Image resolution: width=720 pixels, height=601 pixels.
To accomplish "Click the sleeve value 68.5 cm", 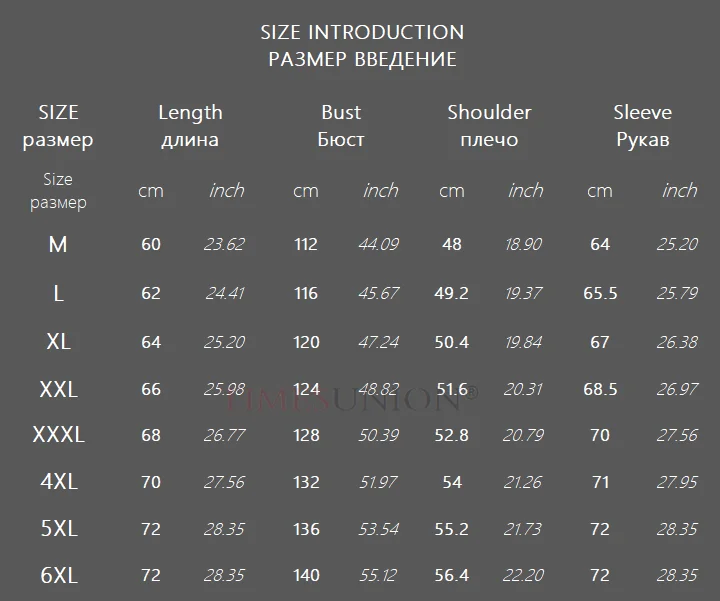I will tap(600, 390).
